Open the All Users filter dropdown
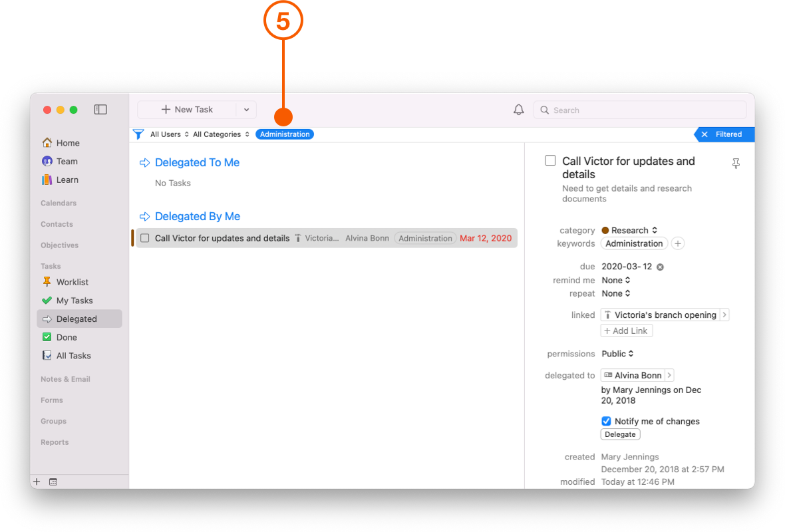The height and width of the screenshot is (532, 785). coord(170,134)
